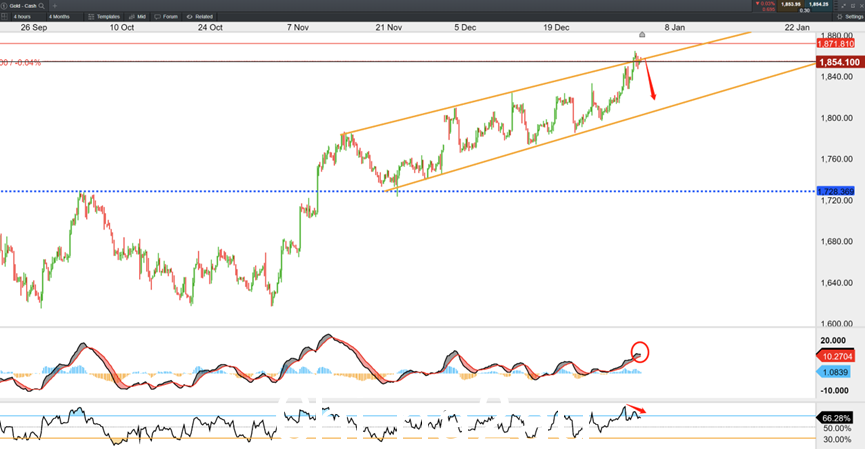Screen dimensions: 865x449
Task: Click the 8 Jan date label
Action: click(x=675, y=27)
